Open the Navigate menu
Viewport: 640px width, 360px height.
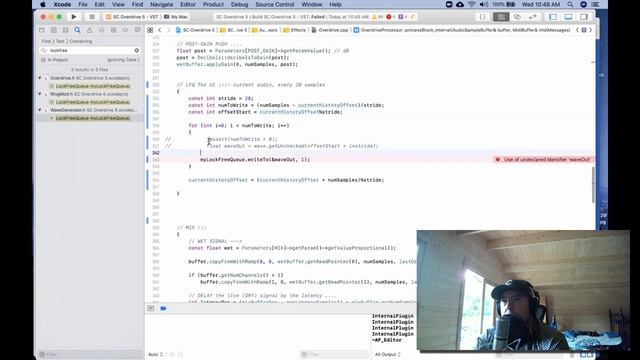pos(162,4)
